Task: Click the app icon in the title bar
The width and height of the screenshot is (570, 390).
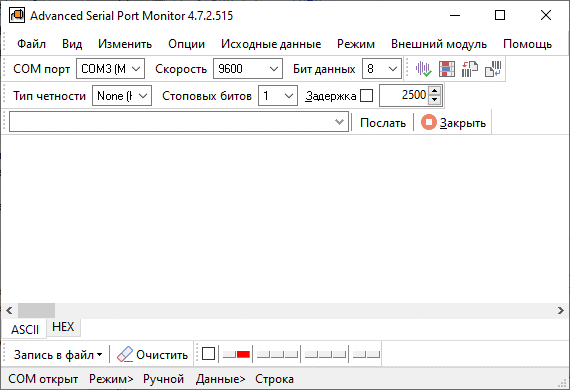Action: [x=17, y=16]
